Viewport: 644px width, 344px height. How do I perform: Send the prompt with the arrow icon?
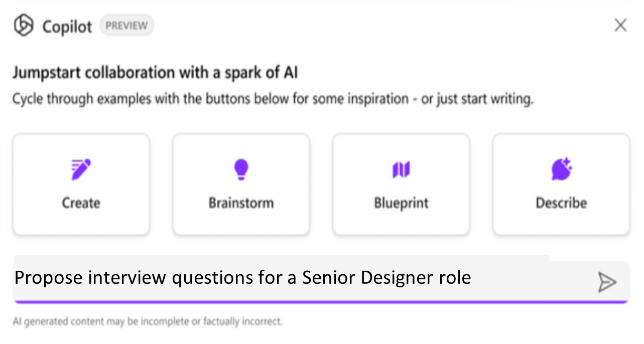coord(607,282)
